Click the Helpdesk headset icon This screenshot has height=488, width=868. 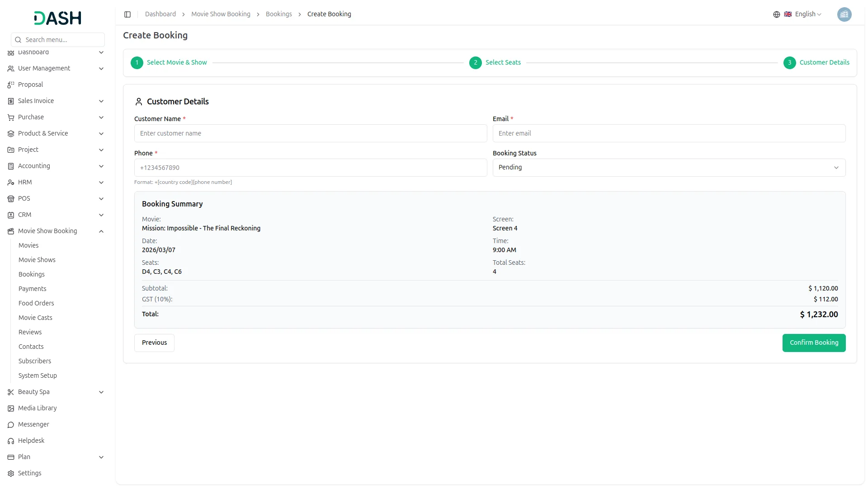pyautogui.click(x=10, y=441)
